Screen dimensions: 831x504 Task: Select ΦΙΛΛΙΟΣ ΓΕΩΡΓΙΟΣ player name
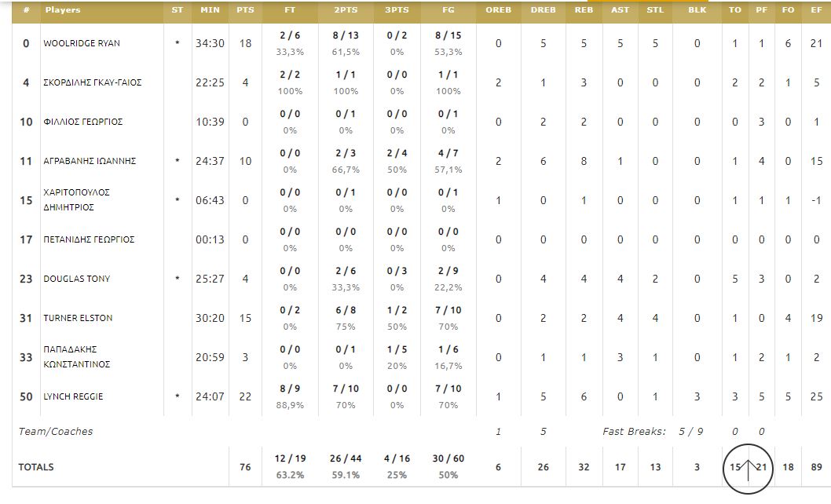pos(82,122)
